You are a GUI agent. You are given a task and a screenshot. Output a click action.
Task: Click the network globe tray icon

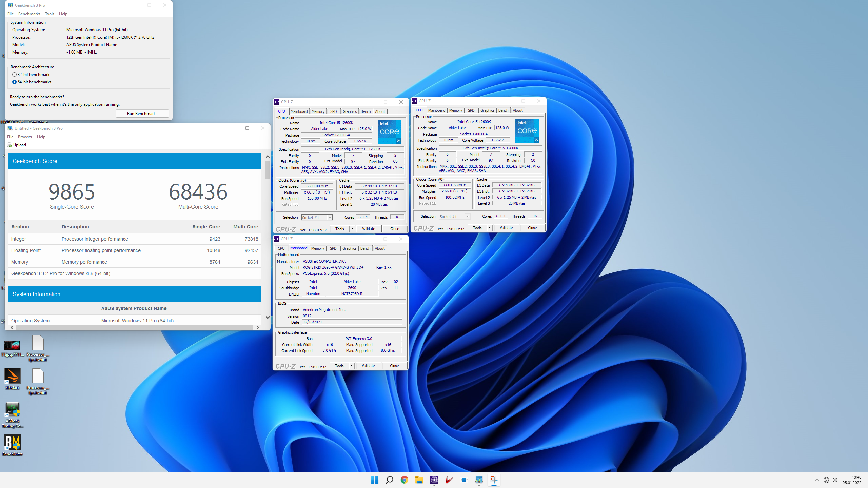pos(826,480)
